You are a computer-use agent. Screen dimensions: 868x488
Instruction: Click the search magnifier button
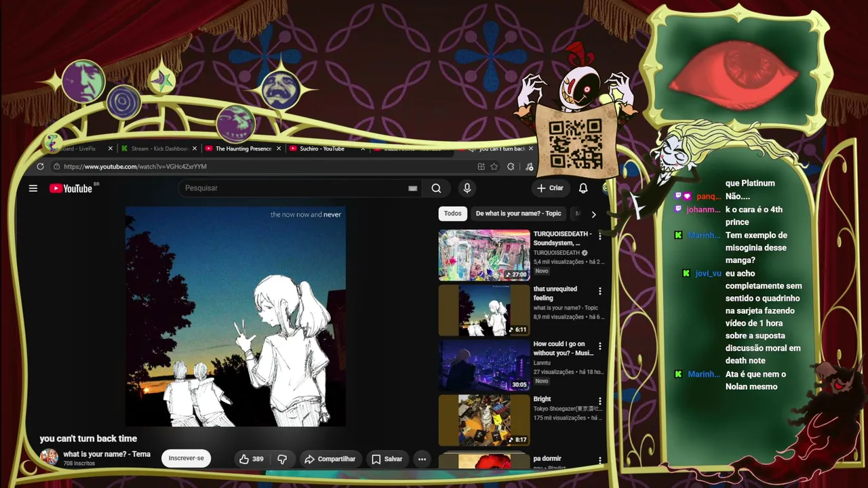coord(436,188)
